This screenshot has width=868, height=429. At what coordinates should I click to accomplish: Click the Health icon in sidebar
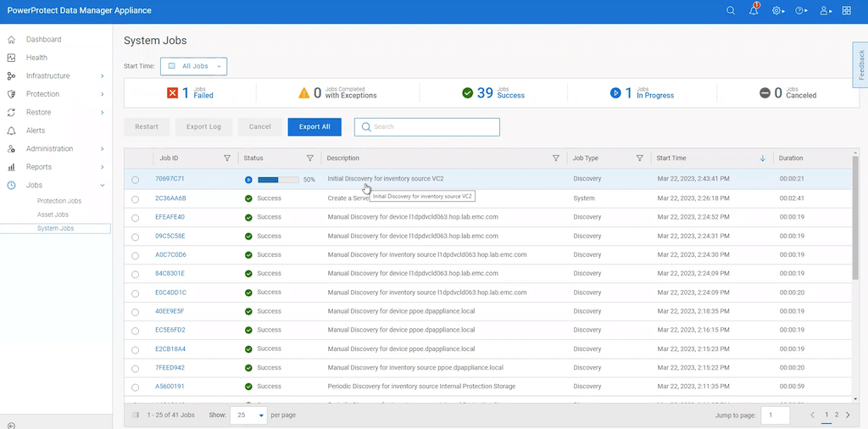point(11,58)
